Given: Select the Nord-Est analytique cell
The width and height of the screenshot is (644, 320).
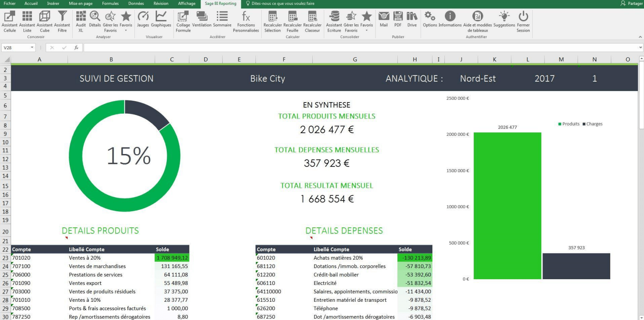Looking at the screenshot, I should point(478,79).
